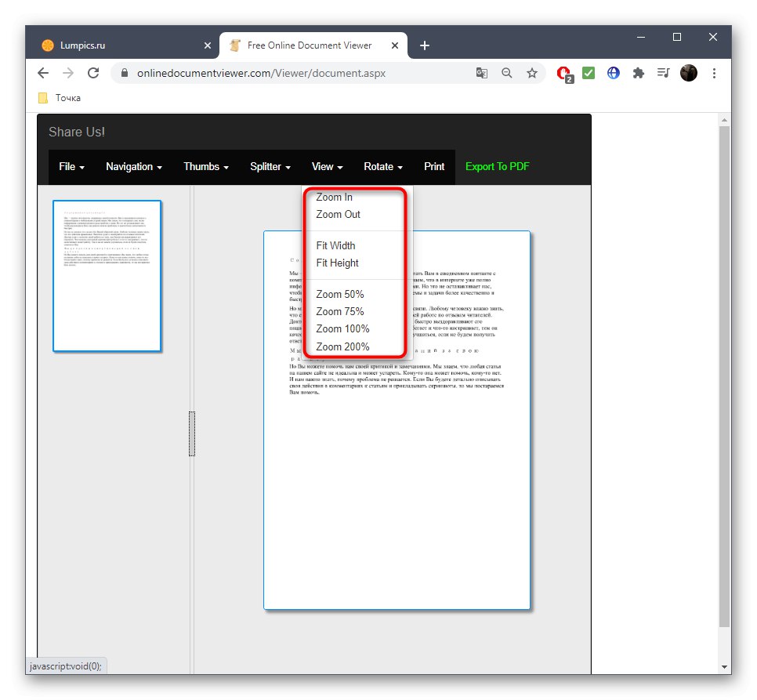Click the Share Us! link
The height and width of the screenshot is (700, 757).
point(77,132)
